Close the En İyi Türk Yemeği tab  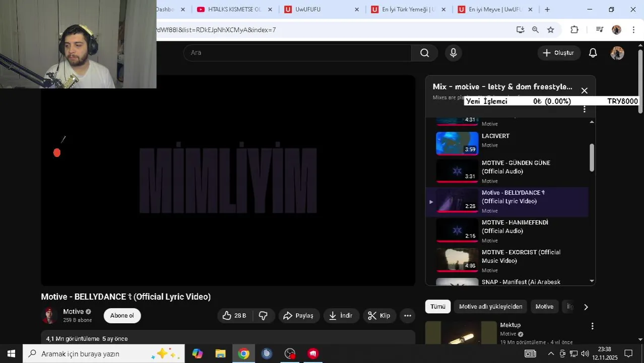443,10
